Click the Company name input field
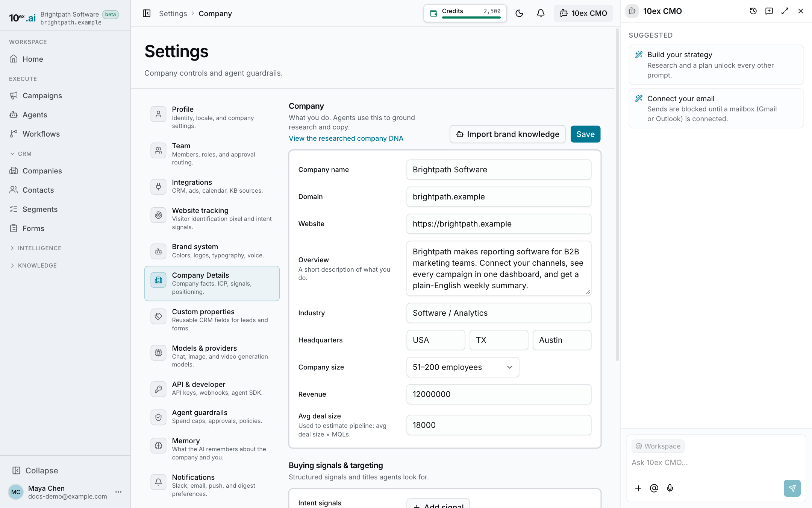The height and width of the screenshot is (508, 812). click(x=498, y=170)
